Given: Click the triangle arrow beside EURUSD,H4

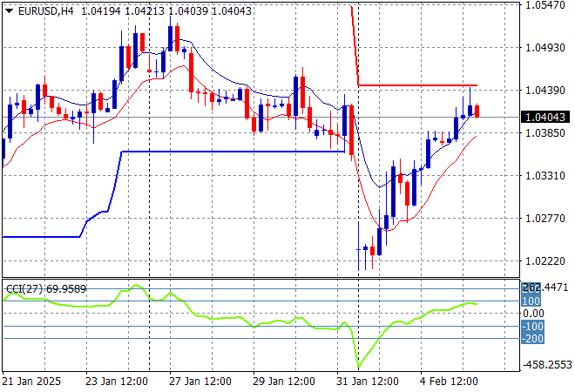Looking at the screenshot, I should pyautogui.click(x=9, y=10).
